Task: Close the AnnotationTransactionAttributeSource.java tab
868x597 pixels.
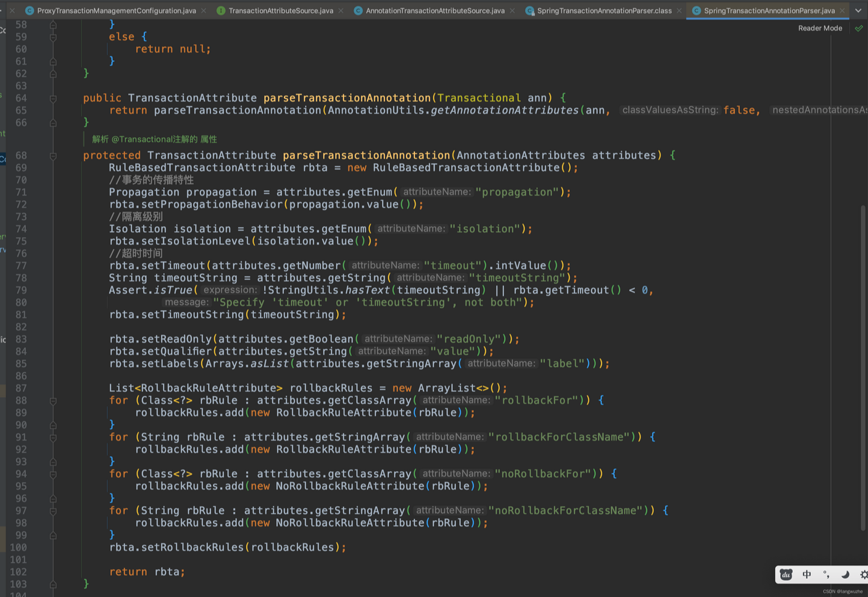Action: click(512, 11)
